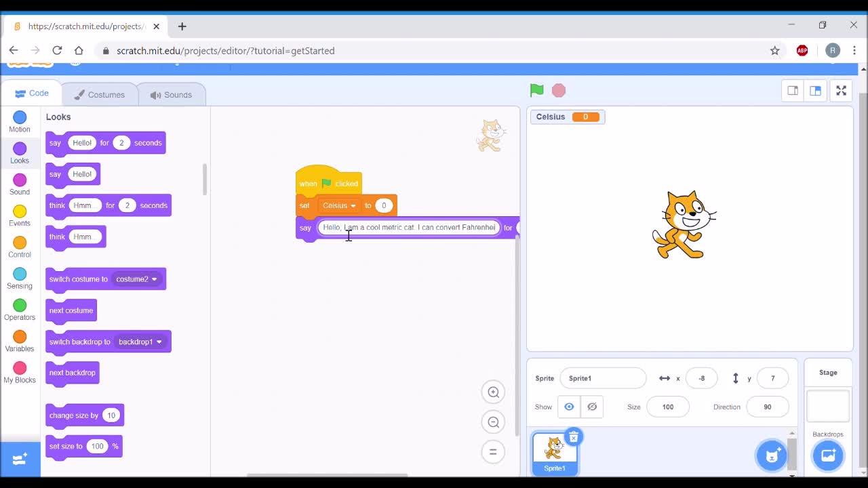Select the stage backdrop thumbnail

(828, 406)
